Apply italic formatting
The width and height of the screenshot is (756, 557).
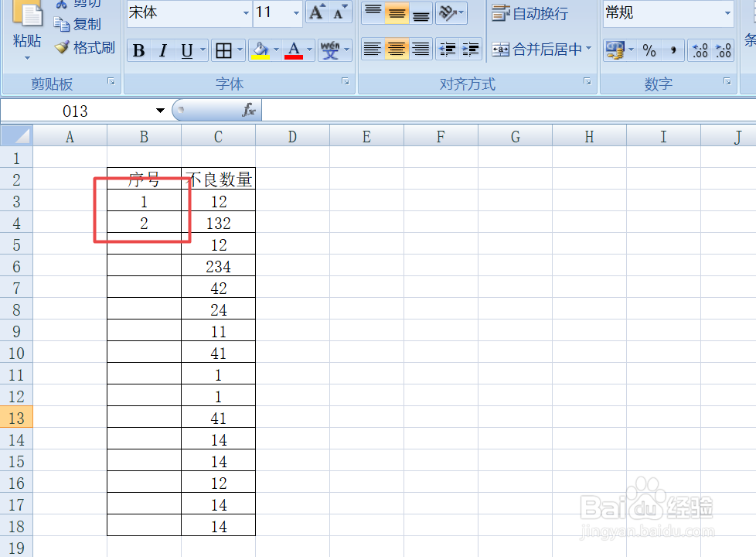(x=162, y=51)
